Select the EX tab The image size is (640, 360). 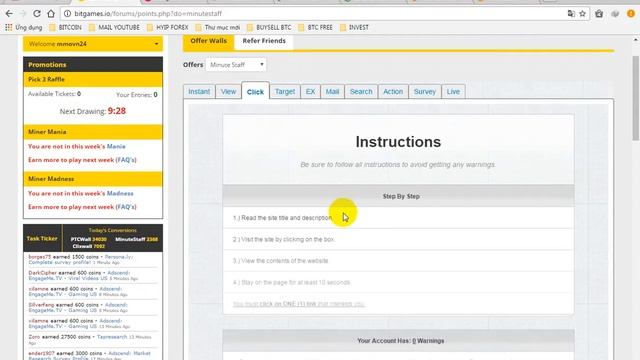pos(310,91)
